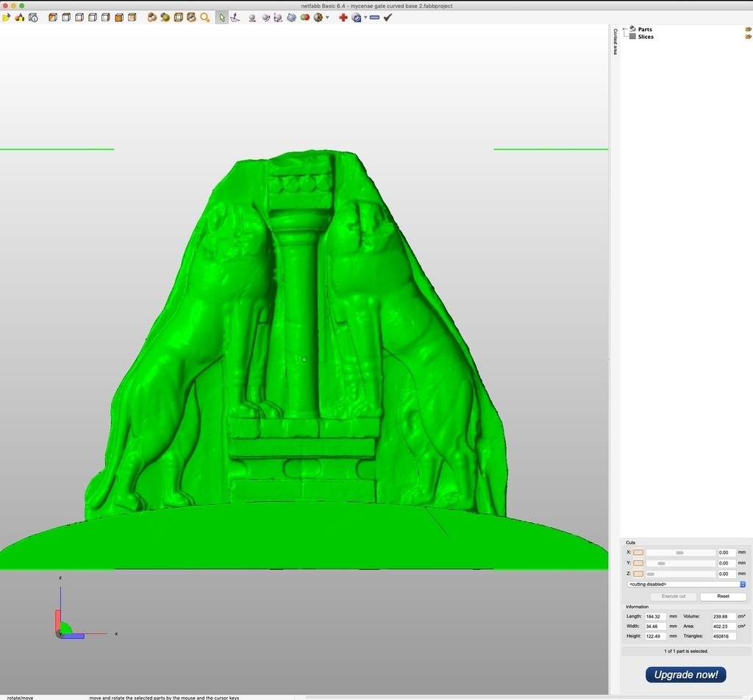This screenshot has height=700, width=753.
Task: Click the move part sphere icon
Action: (x=252, y=18)
